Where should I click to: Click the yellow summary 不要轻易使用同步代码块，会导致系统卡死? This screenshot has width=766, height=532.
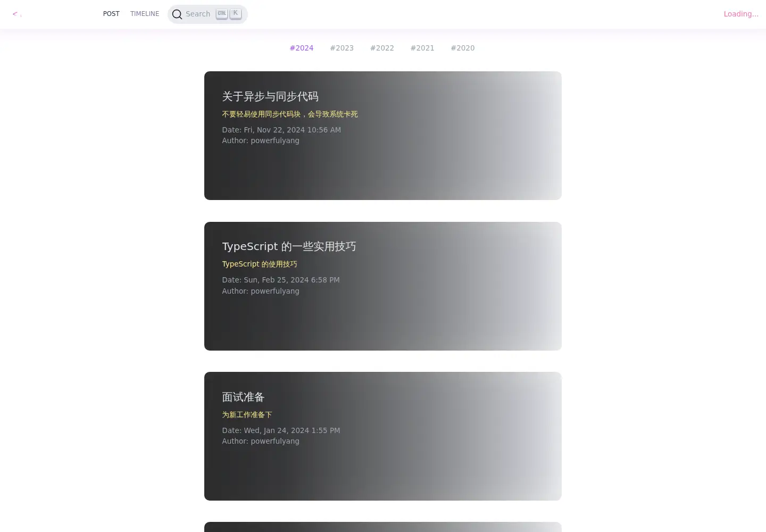pos(290,114)
